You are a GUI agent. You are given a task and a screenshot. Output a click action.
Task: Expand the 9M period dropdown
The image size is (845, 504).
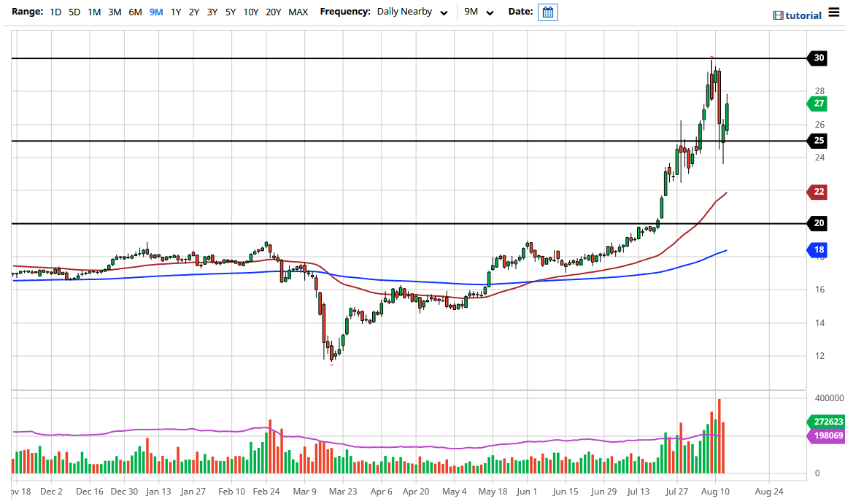point(479,12)
